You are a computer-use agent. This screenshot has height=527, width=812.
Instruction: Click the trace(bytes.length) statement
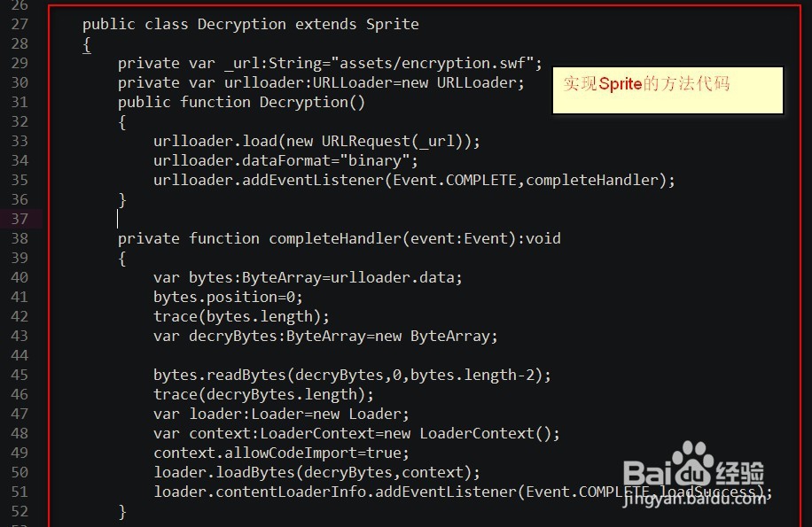(x=241, y=316)
